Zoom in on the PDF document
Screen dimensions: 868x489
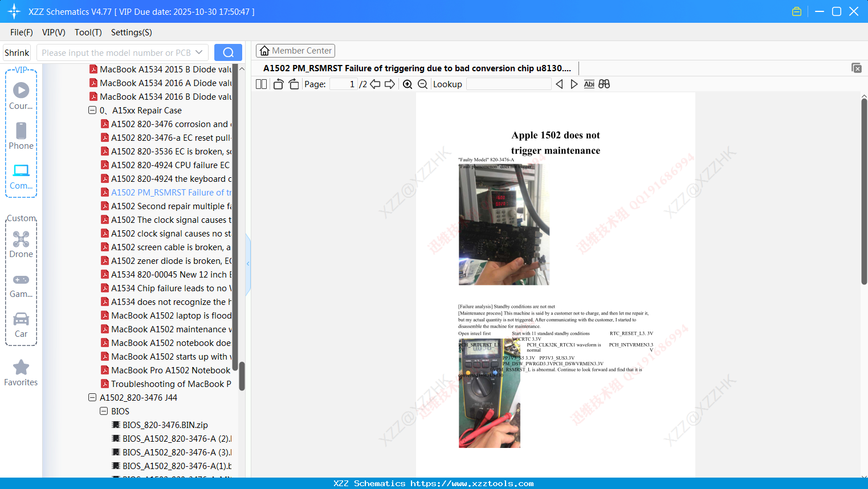(407, 84)
